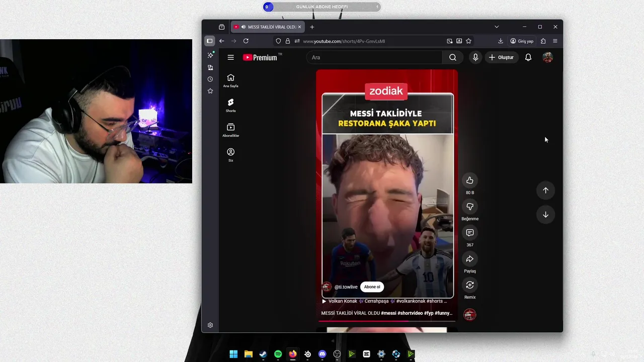Viewport: 644px width, 362px height.
Task: Click the magnifier search button
Action: [x=453, y=57]
